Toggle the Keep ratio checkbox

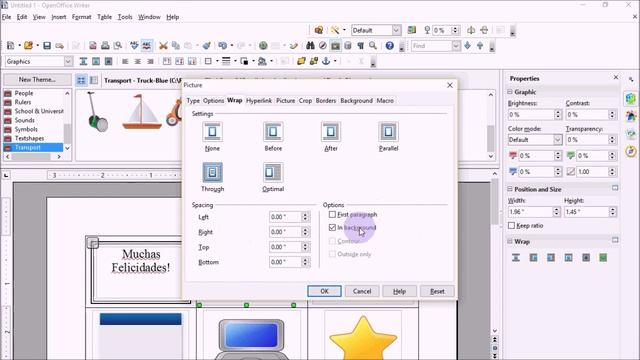click(x=511, y=225)
